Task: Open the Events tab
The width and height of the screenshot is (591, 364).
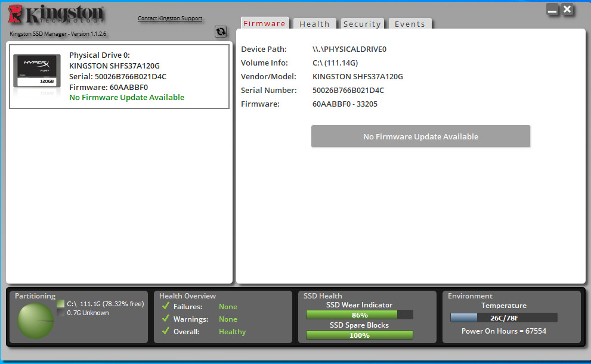Action: click(x=410, y=24)
